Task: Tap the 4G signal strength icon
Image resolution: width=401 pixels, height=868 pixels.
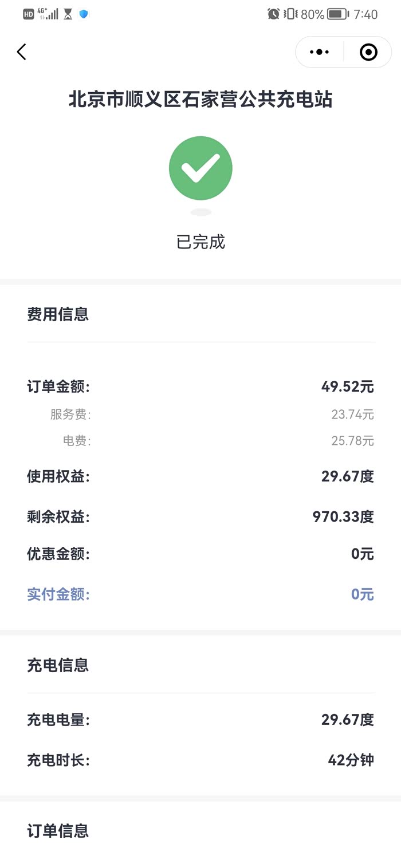Action: coord(48,14)
